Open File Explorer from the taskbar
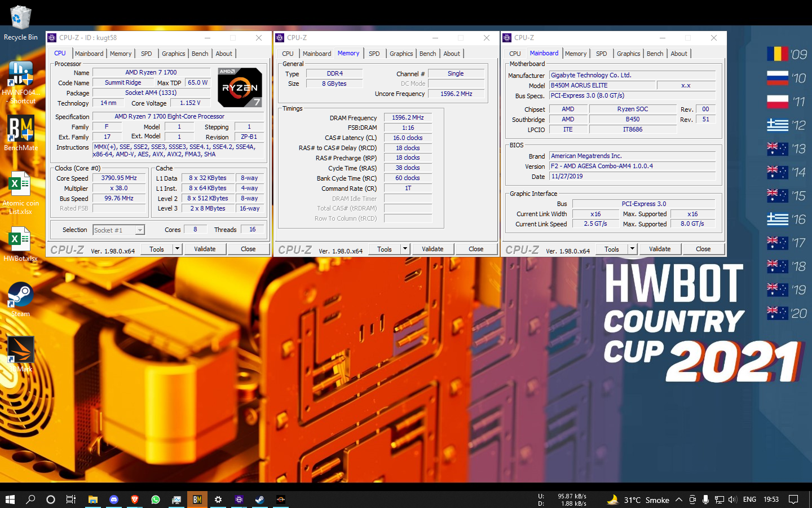Screen dimensions: 812x508 pos(92,500)
